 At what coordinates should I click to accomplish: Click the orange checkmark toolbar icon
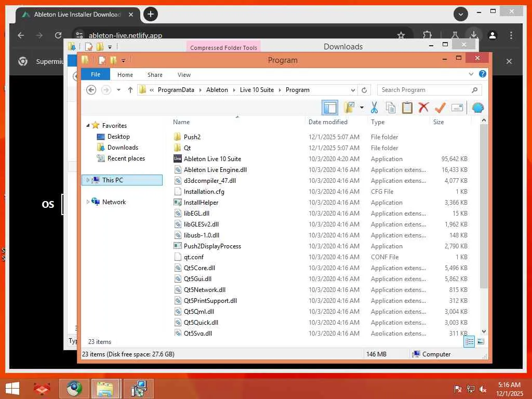click(440, 108)
